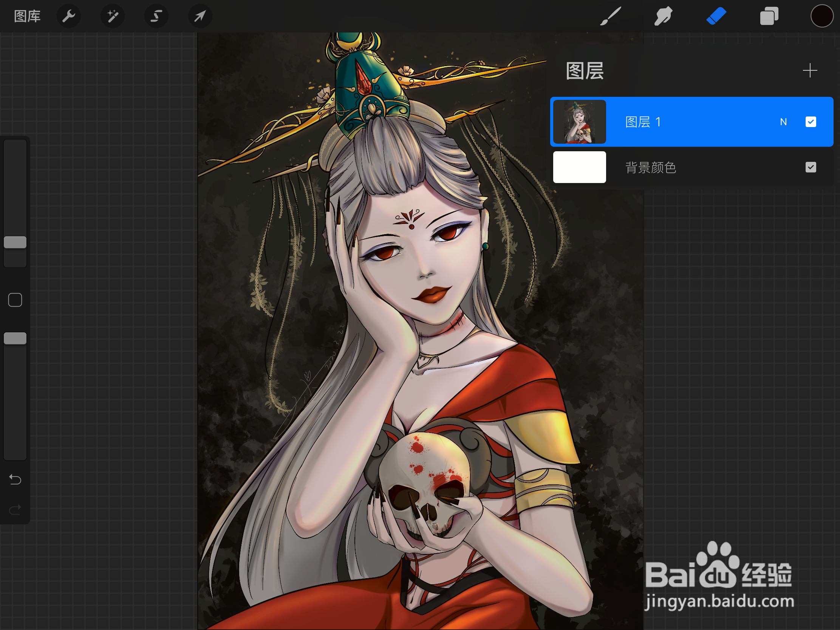Screen dimensions: 840x630
Task: Tap the square modify button in sidebar
Action: pos(15,300)
